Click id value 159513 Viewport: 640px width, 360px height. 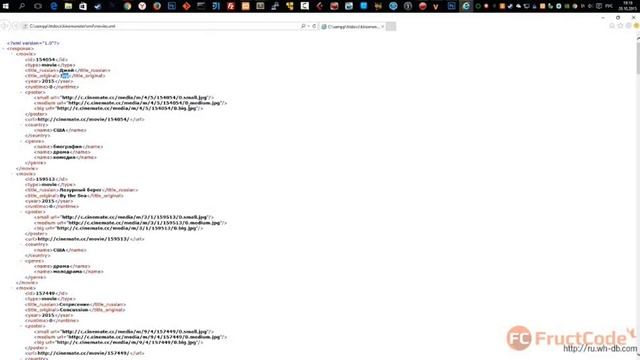[x=45, y=179]
